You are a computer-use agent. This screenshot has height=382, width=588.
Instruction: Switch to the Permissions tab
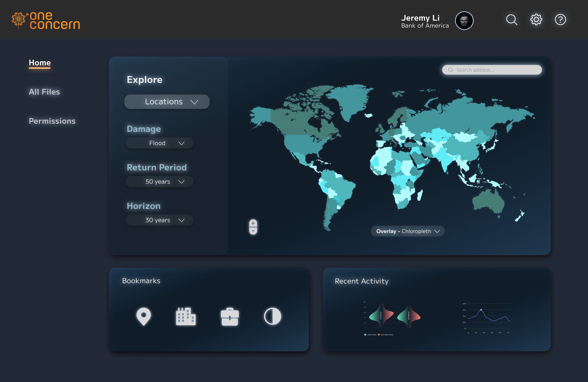coord(52,121)
